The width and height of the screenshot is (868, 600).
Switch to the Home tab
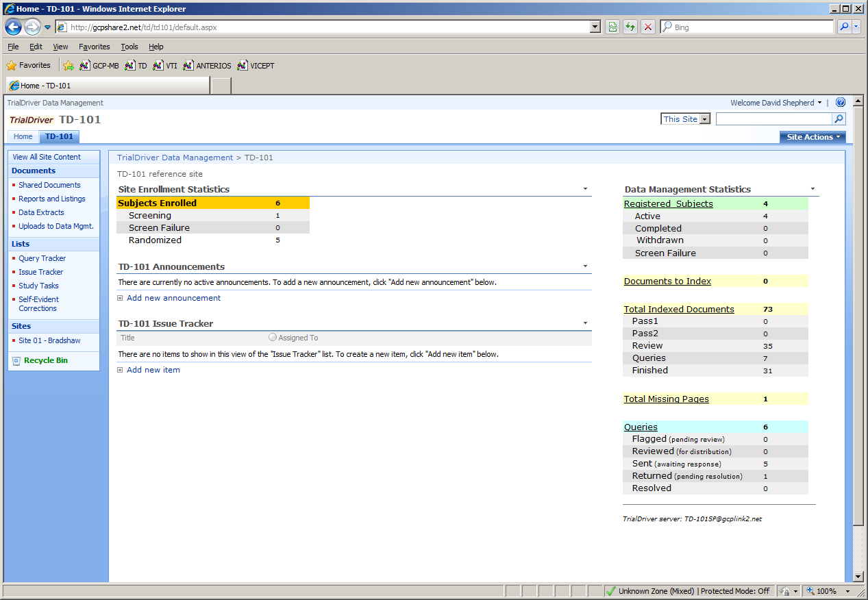23,136
